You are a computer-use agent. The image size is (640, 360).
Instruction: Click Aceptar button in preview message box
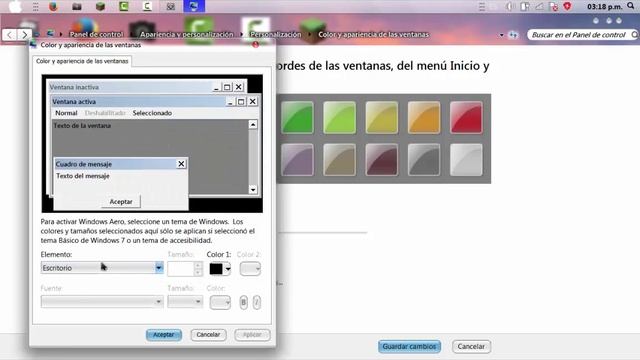click(x=121, y=202)
